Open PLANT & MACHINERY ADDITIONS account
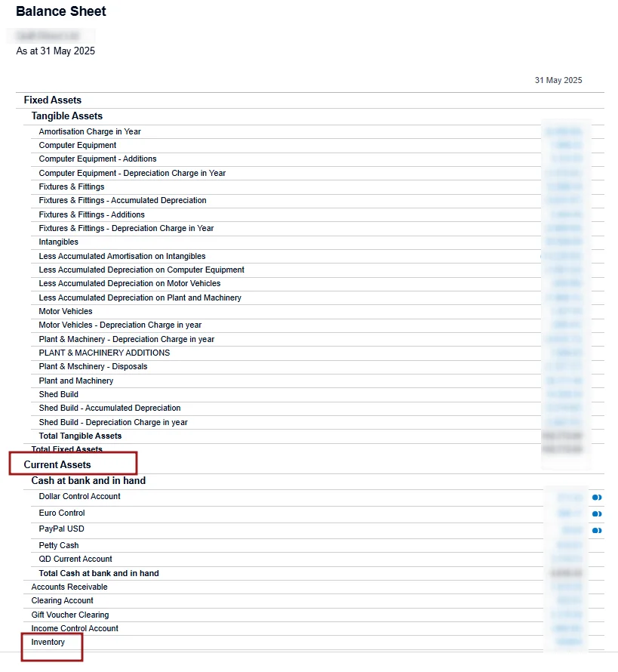Image resolution: width=618 pixels, height=672 pixels. point(104,353)
